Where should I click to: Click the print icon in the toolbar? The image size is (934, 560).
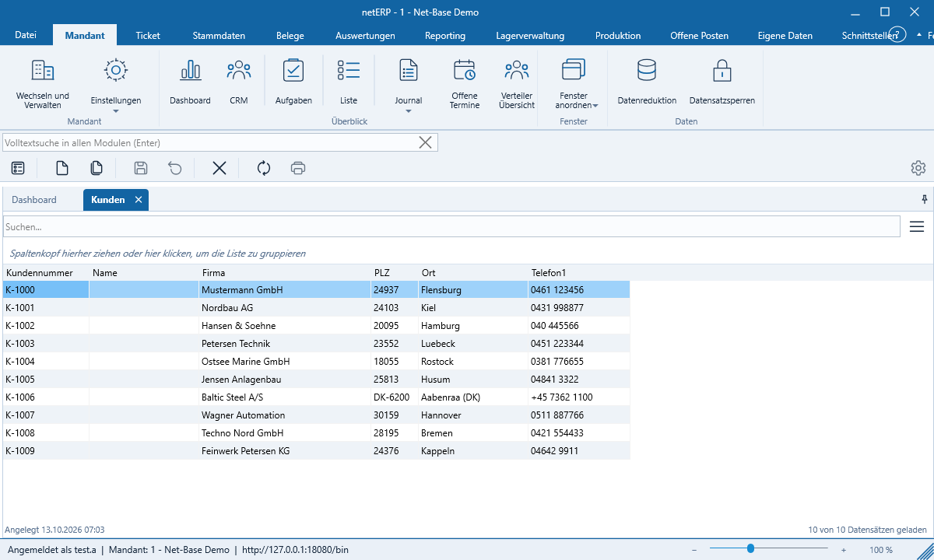298,168
